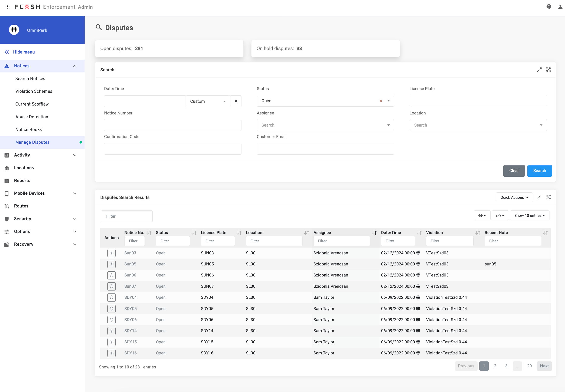Click the help question mark icon
The height and width of the screenshot is (392, 565).
pyautogui.click(x=549, y=7)
